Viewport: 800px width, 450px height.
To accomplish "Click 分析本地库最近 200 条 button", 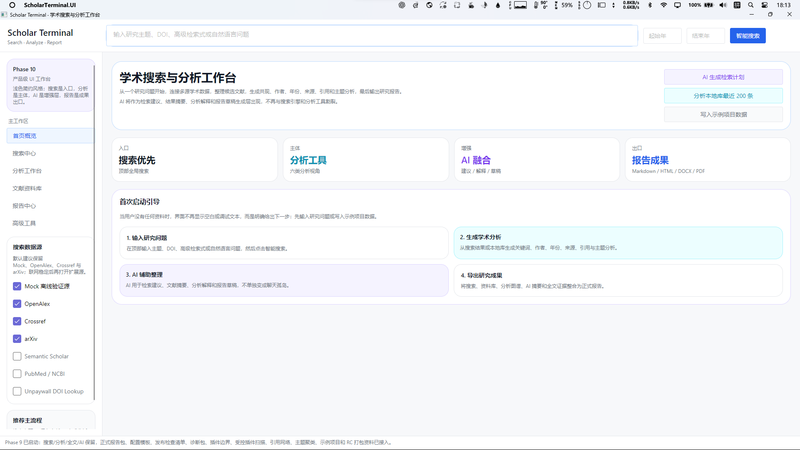I will coord(723,96).
